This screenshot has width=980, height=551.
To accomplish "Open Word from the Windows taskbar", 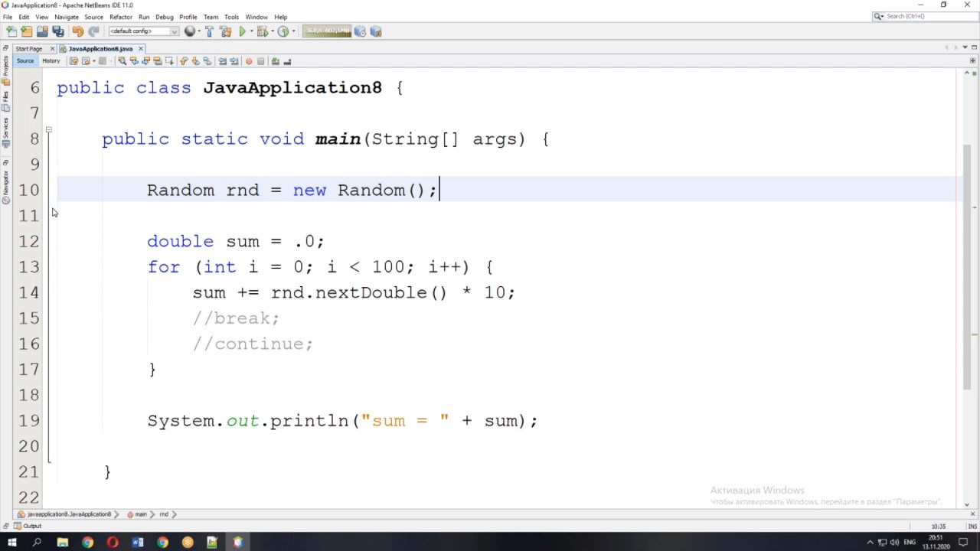I will 138,543.
